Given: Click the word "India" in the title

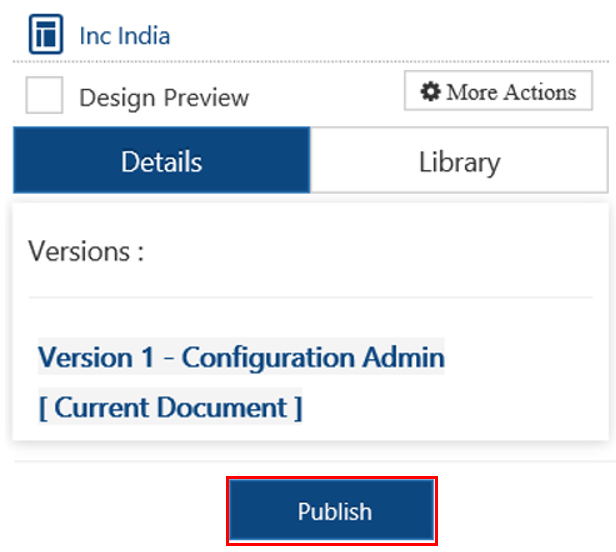Looking at the screenshot, I should point(144,36).
